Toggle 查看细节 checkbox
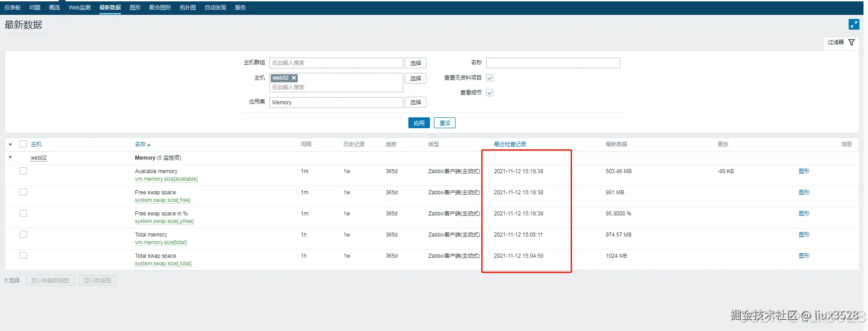Viewport: 868px width, 331px height. 490,93
